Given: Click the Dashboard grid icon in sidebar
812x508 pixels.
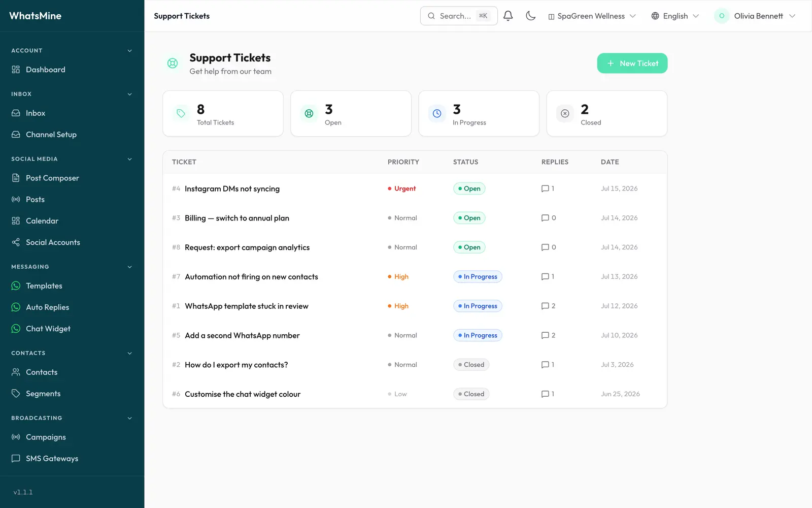Looking at the screenshot, I should pyautogui.click(x=16, y=70).
